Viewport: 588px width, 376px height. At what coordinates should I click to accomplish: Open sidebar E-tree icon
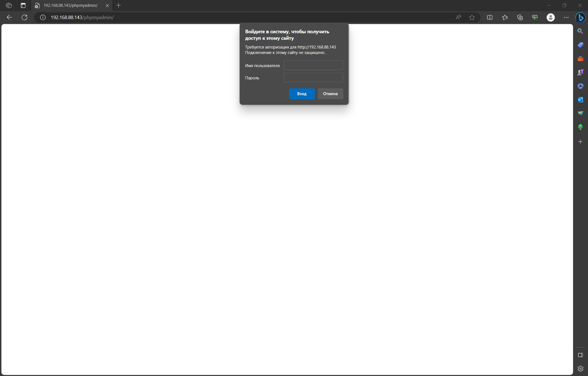coord(580,127)
